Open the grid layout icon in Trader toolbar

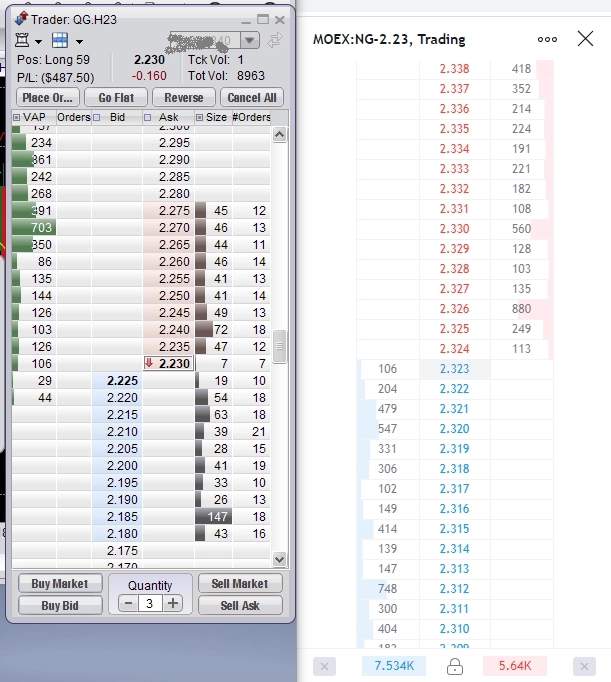click(x=60, y=40)
